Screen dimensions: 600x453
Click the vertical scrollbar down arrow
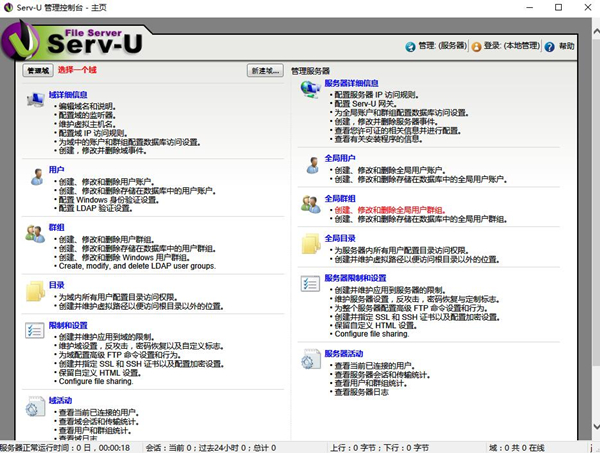point(596,426)
